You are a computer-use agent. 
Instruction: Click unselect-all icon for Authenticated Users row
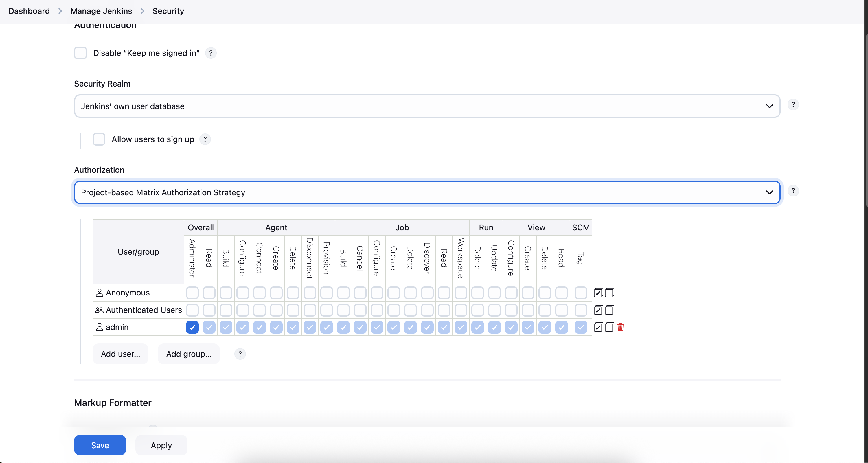(x=609, y=310)
